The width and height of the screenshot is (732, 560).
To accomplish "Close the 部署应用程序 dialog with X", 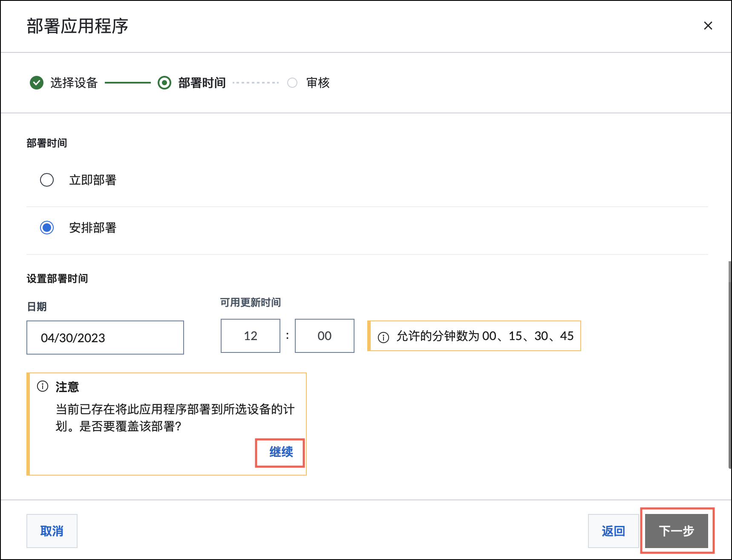I will 708,26.
